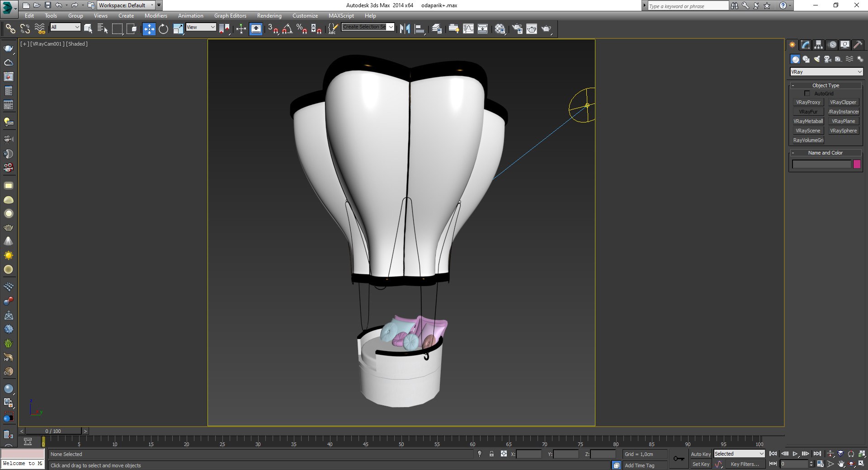Open the Hierarchy command panel tab
This screenshot has width=868, height=470.
[x=819, y=45]
